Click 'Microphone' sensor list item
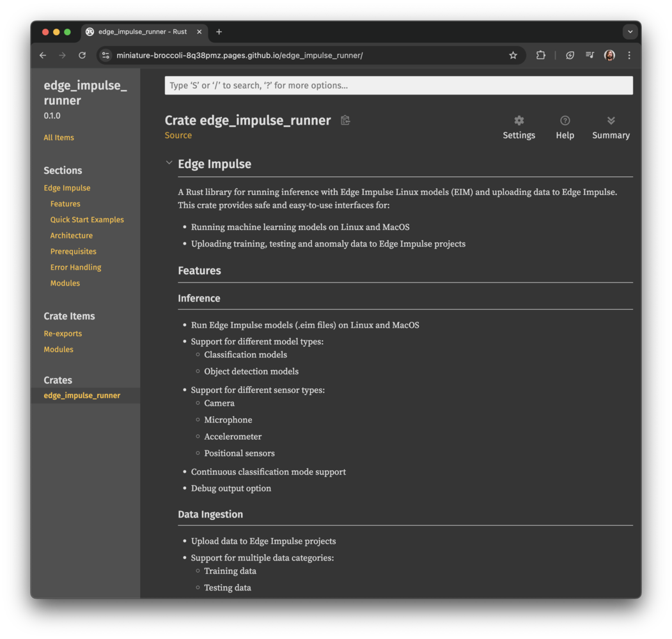This screenshot has width=672, height=639. [x=228, y=420]
